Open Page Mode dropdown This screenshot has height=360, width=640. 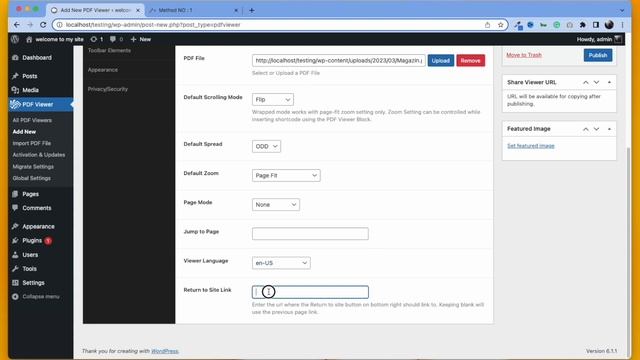(x=276, y=204)
